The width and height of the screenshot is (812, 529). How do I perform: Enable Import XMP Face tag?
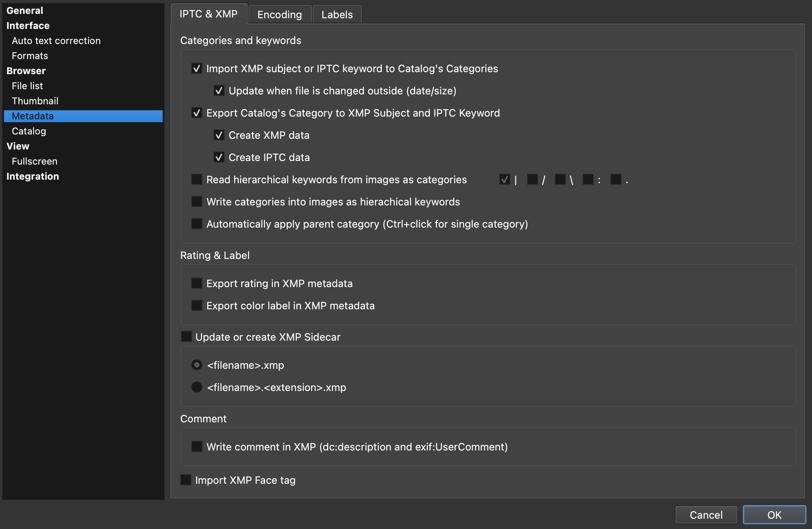pyautogui.click(x=186, y=480)
